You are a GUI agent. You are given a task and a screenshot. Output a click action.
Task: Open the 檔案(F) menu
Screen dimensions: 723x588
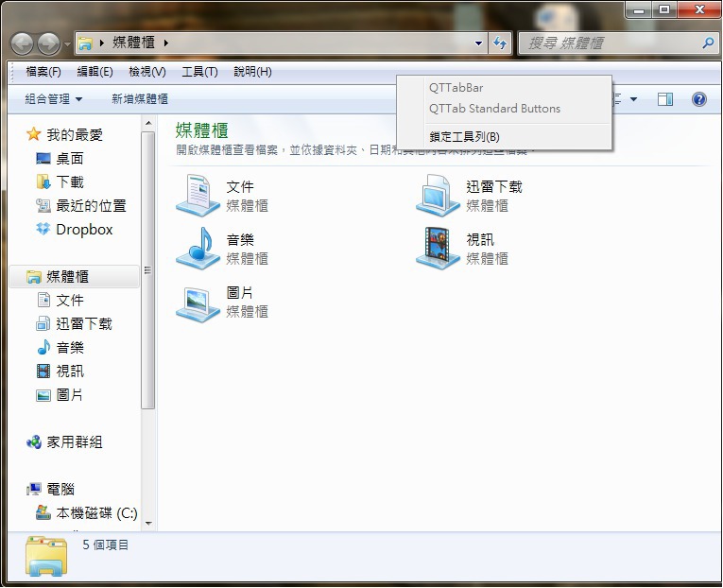pyautogui.click(x=43, y=72)
